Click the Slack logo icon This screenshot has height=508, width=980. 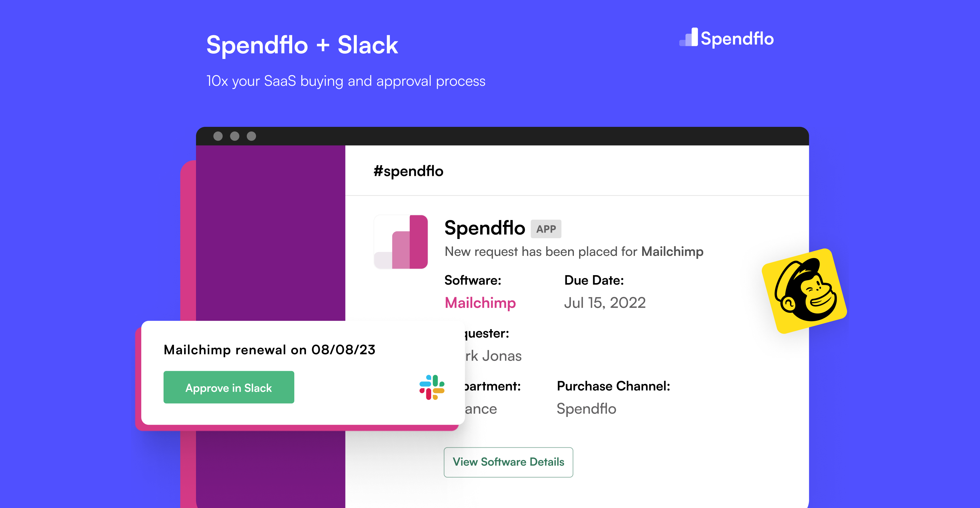(x=432, y=387)
